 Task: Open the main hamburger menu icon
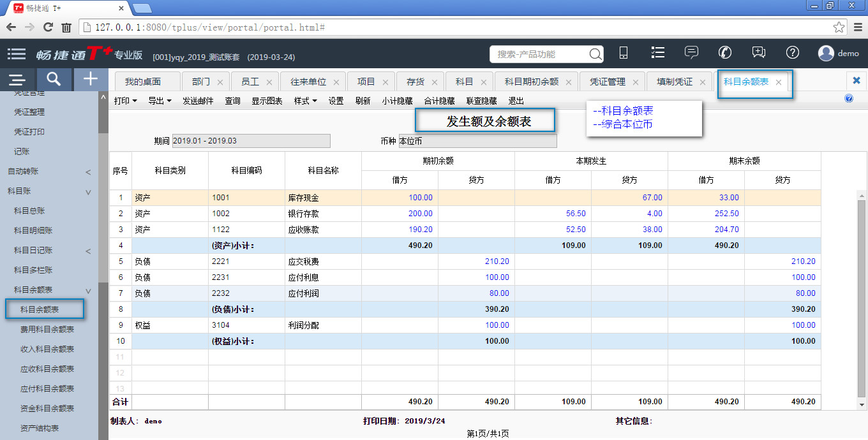(x=17, y=54)
